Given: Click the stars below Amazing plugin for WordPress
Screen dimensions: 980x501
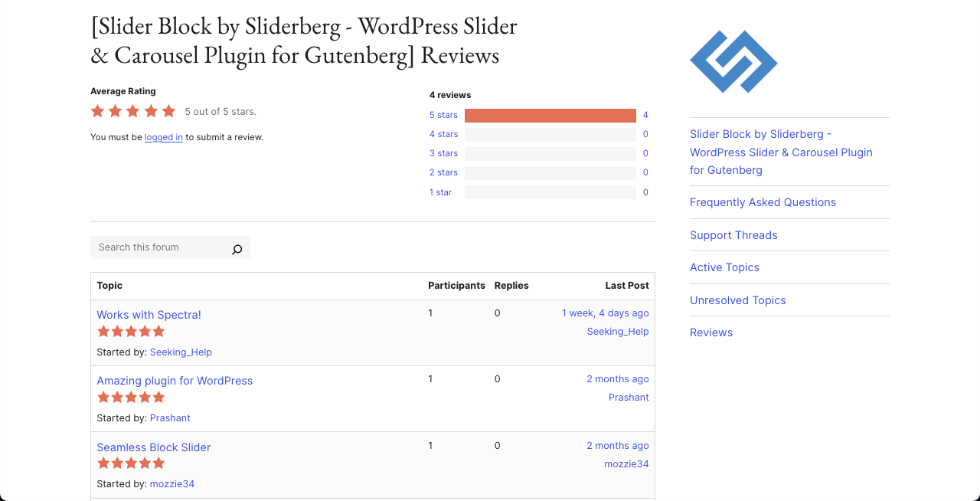Looking at the screenshot, I should pyautogui.click(x=131, y=397).
